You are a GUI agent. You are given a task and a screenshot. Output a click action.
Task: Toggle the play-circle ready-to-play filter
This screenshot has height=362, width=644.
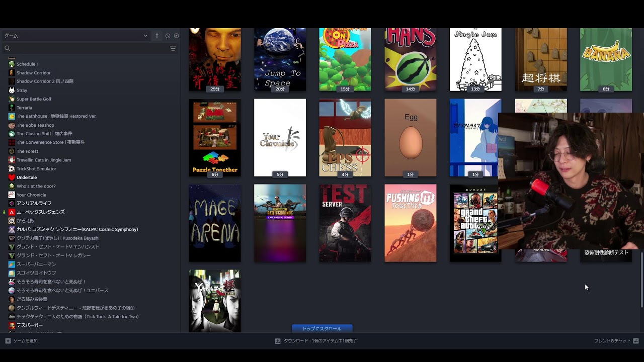[x=176, y=36]
